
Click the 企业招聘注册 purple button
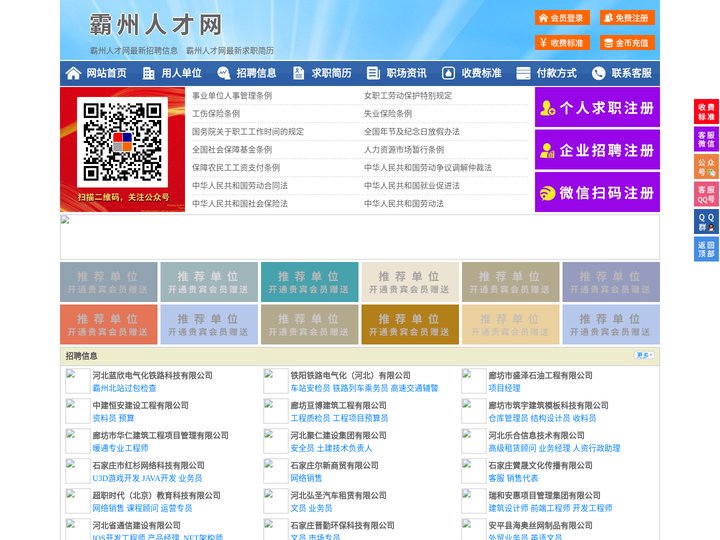click(597, 150)
